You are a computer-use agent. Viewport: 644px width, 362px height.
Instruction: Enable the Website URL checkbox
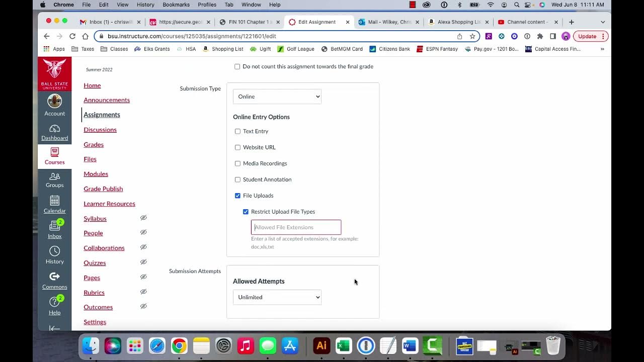pos(237,147)
